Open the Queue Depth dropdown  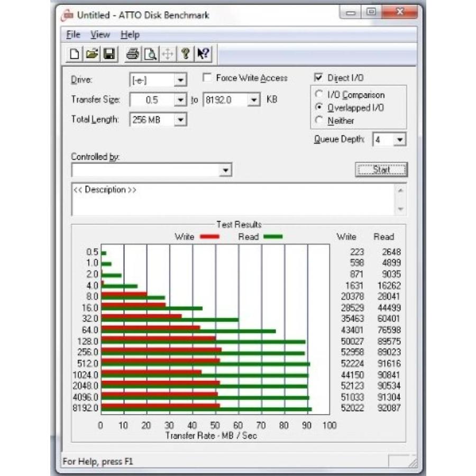(x=400, y=140)
